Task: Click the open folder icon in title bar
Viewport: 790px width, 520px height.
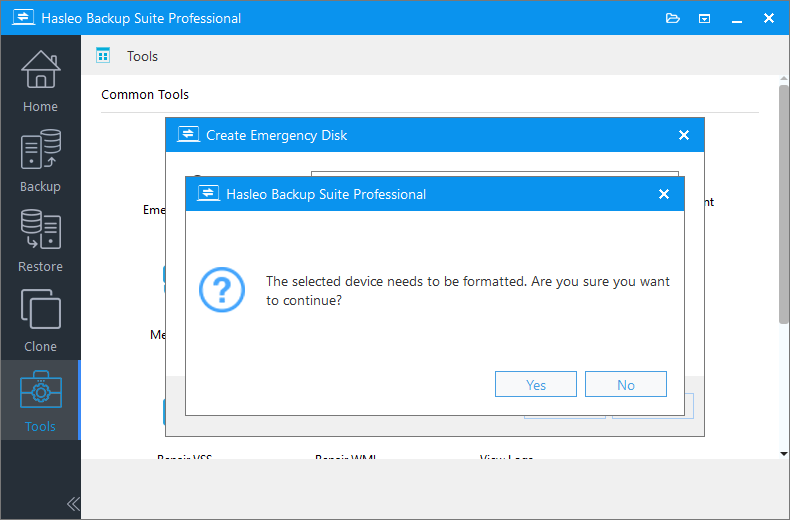Action: 673,19
